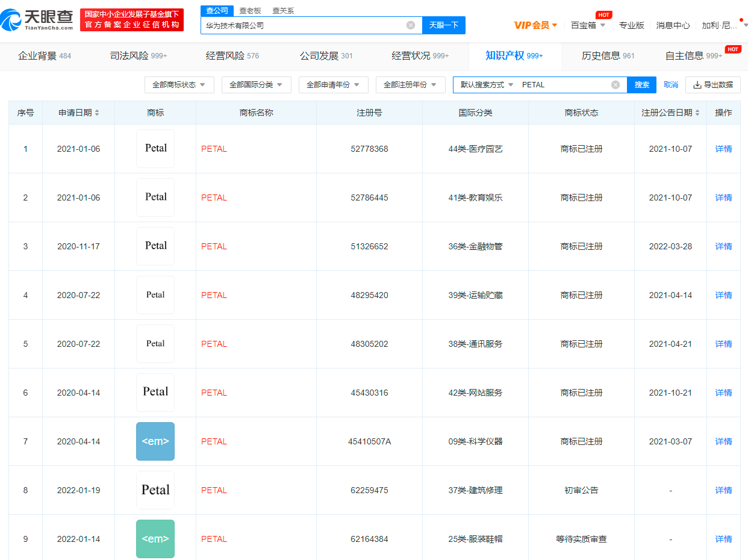The width and height of the screenshot is (748, 560).
Task: Sort by application date column arrows
Action: pos(97,113)
